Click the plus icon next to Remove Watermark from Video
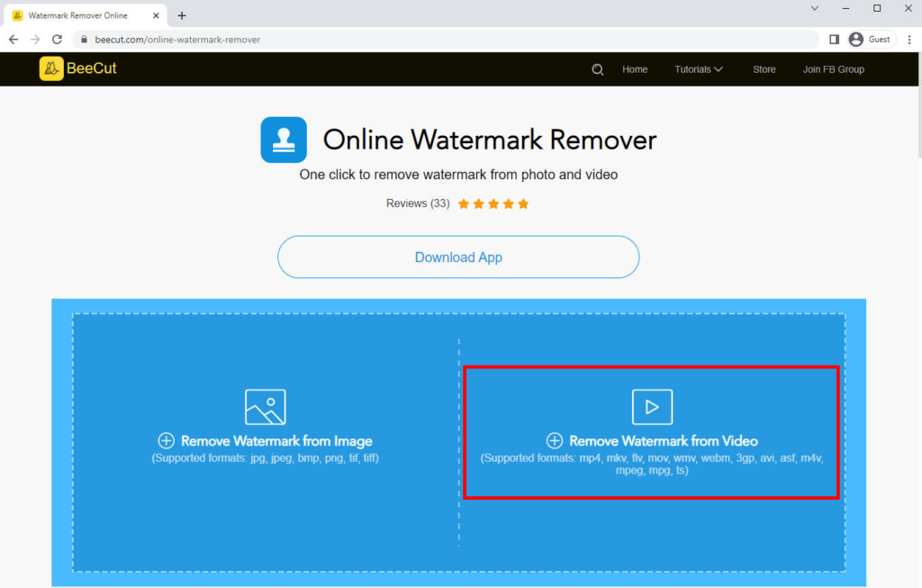This screenshot has height=588, width=922. (x=554, y=441)
